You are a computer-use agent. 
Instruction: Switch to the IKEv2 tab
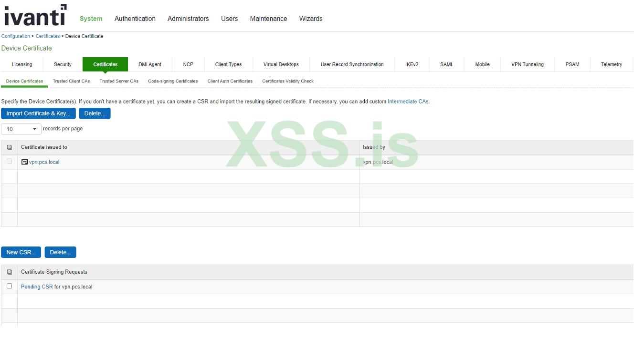(412, 64)
